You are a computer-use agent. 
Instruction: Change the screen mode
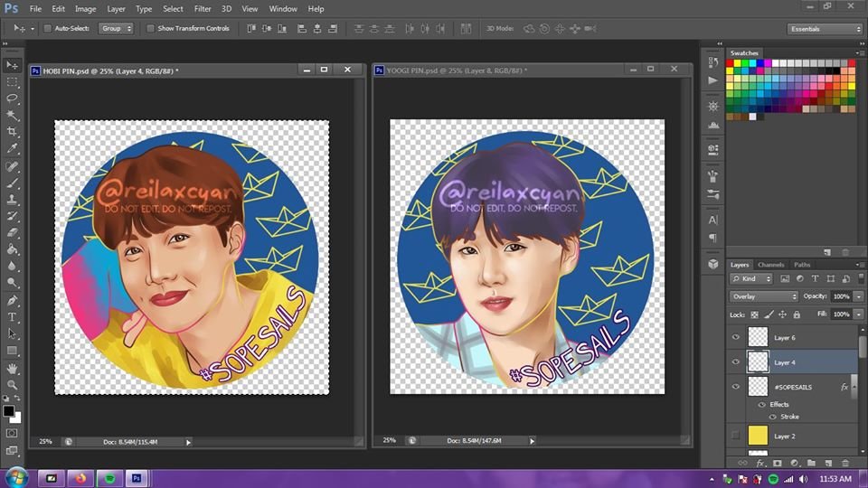click(12, 450)
